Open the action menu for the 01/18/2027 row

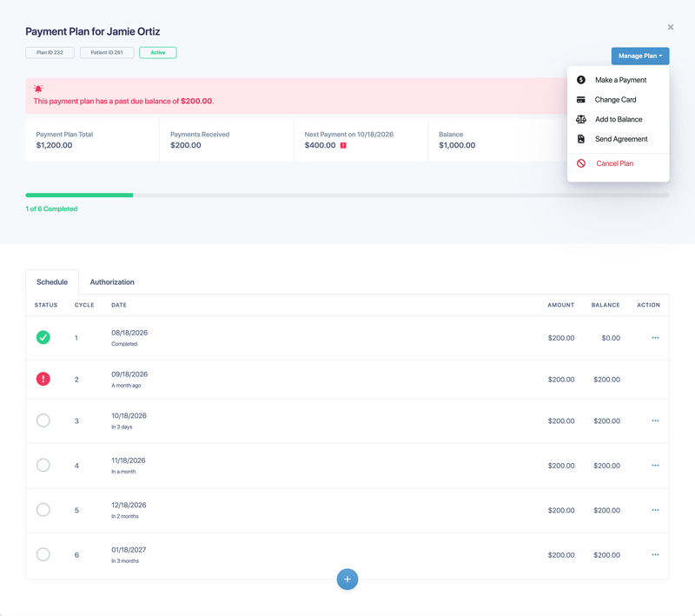(x=655, y=555)
